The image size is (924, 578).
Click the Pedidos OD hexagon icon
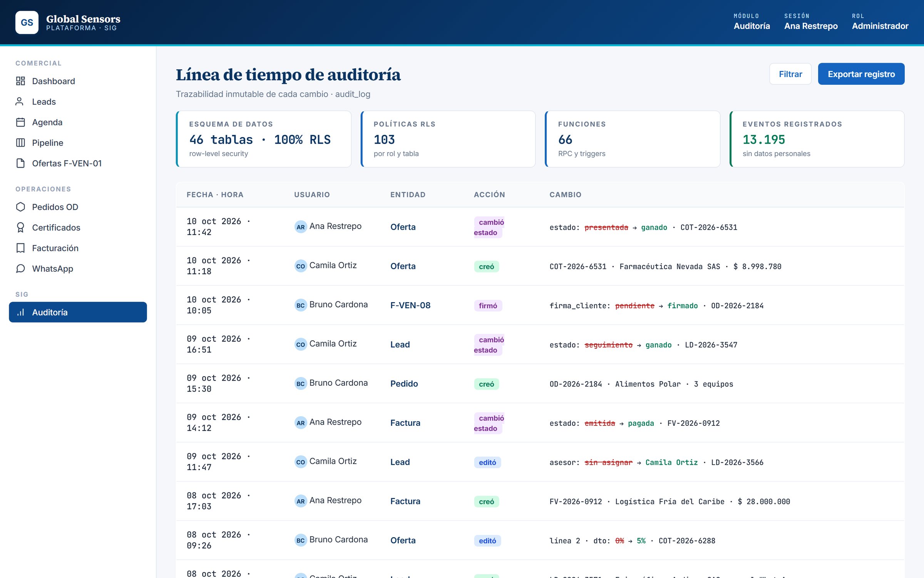tap(20, 207)
